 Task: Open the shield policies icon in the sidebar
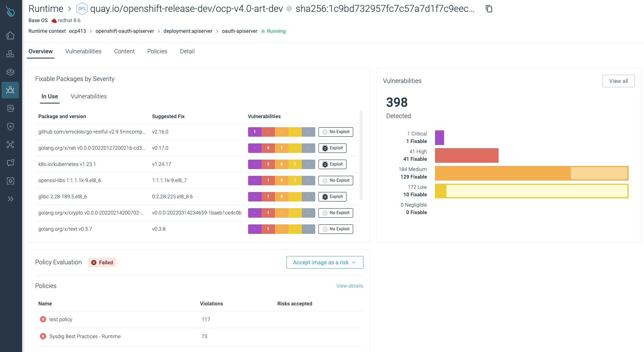(10, 126)
